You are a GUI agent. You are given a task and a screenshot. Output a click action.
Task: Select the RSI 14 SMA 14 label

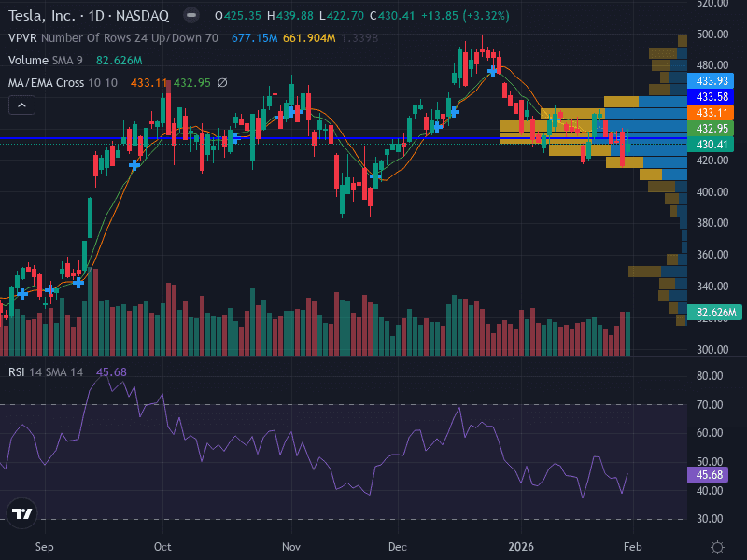pos(45,371)
